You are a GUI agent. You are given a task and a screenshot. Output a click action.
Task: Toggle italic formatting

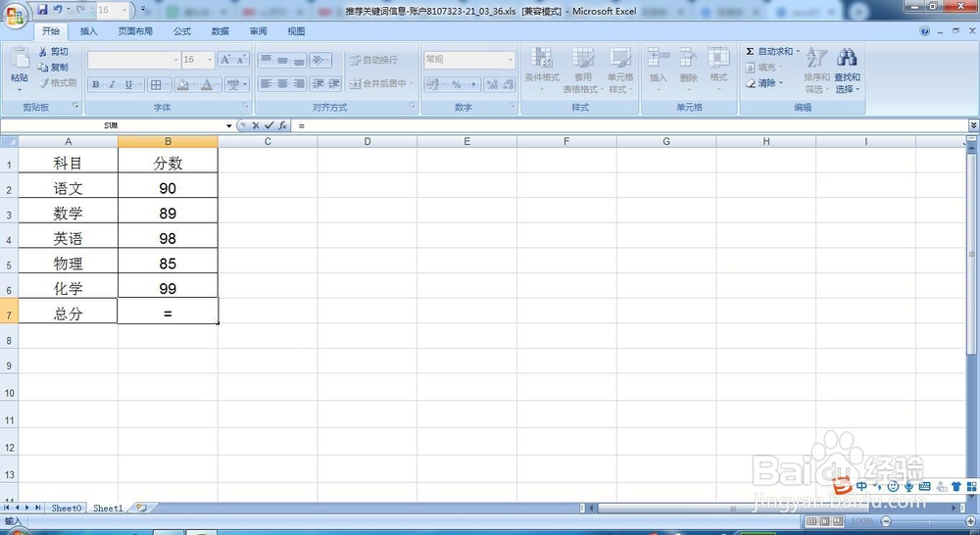[112, 84]
